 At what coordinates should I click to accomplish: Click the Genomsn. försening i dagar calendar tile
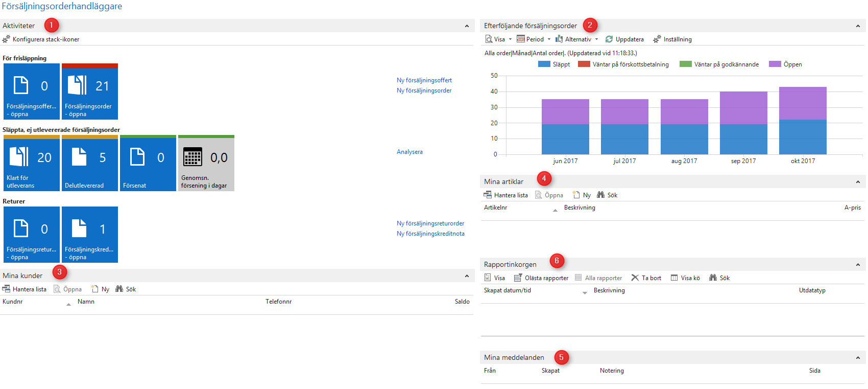pyautogui.click(x=206, y=163)
